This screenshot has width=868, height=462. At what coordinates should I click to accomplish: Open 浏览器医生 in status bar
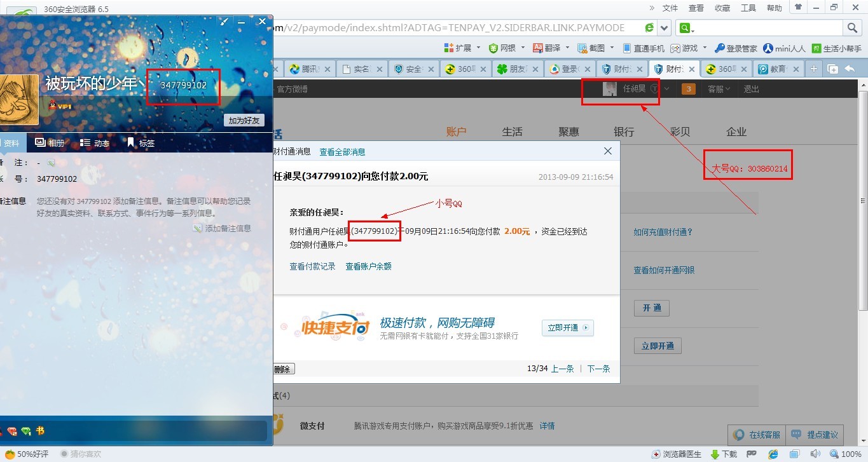click(677, 454)
